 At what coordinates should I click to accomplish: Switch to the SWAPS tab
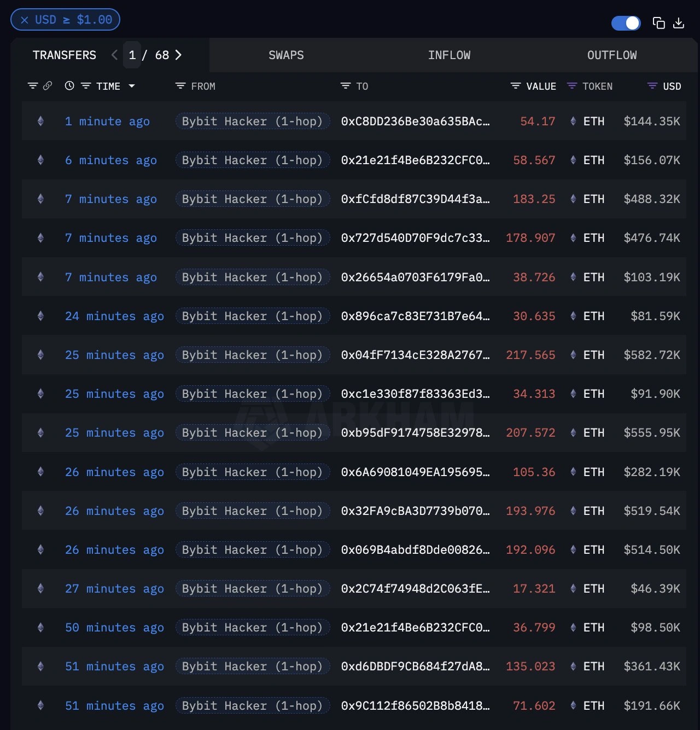tap(286, 55)
